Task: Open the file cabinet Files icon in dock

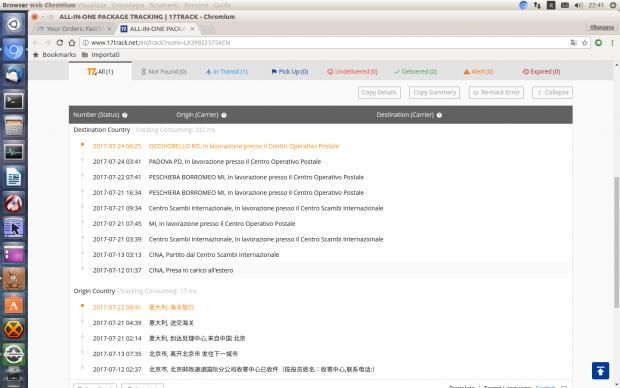Action: tap(14, 127)
